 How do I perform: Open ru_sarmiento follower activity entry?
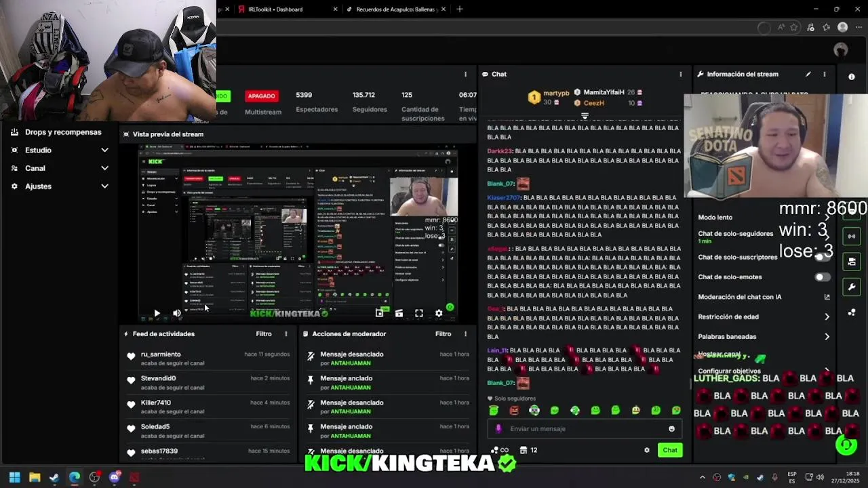click(210, 358)
